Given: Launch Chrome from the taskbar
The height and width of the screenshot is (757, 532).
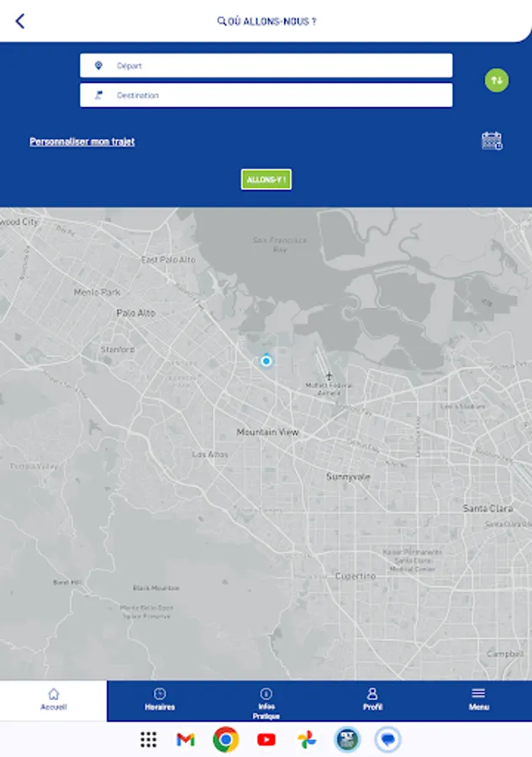Looking at the screenshot, I should click(x=226, y=739).
